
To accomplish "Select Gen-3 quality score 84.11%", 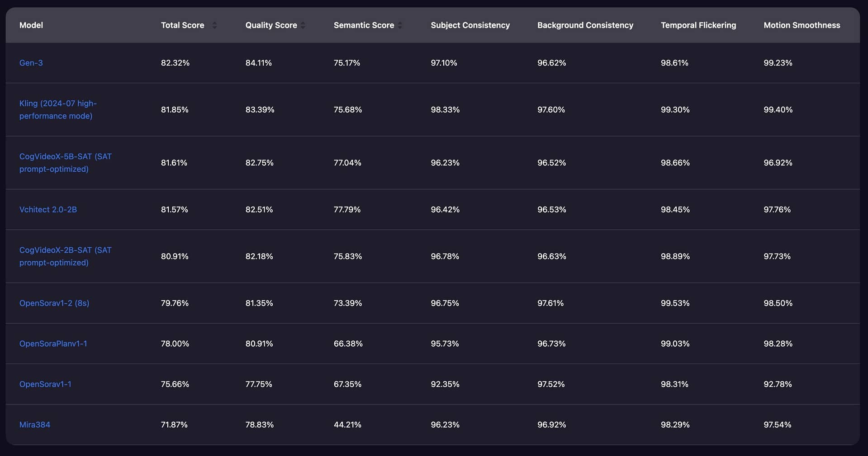I will tap(259, 63).
